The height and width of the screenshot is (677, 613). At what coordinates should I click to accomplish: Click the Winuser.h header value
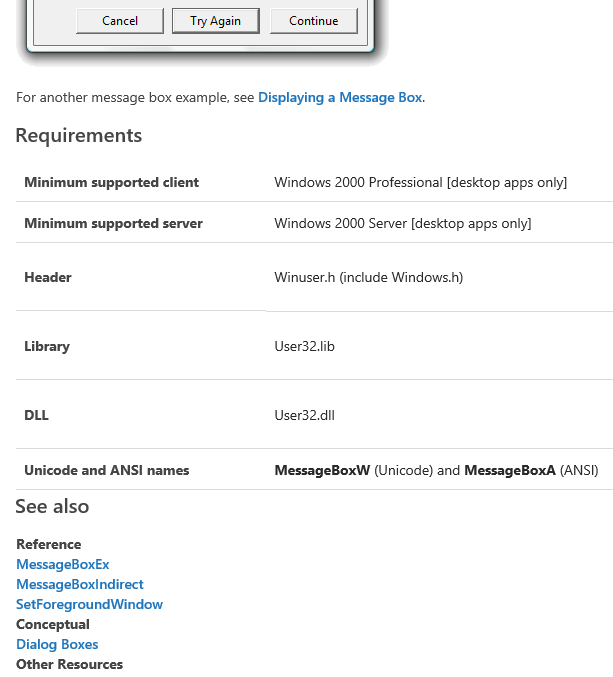tap(368, 278)
